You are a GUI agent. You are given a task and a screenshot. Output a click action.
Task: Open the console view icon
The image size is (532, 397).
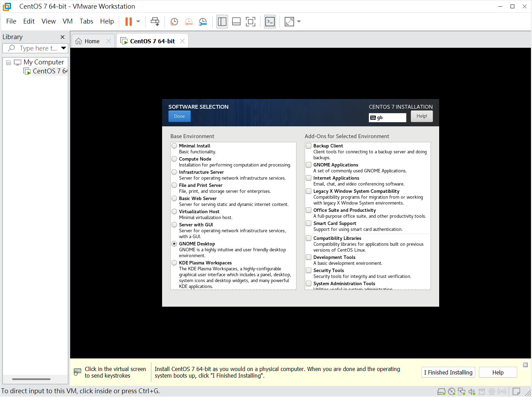(x=270, y=22)
